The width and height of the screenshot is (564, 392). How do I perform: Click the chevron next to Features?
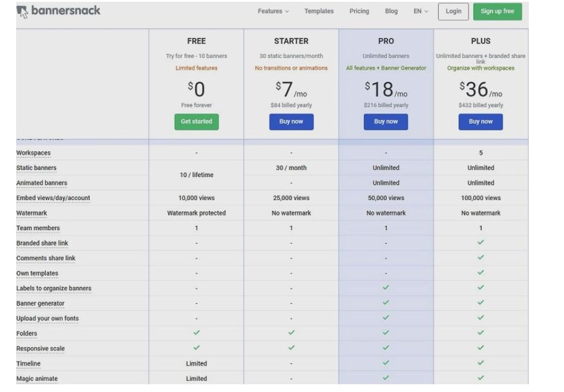286,11
